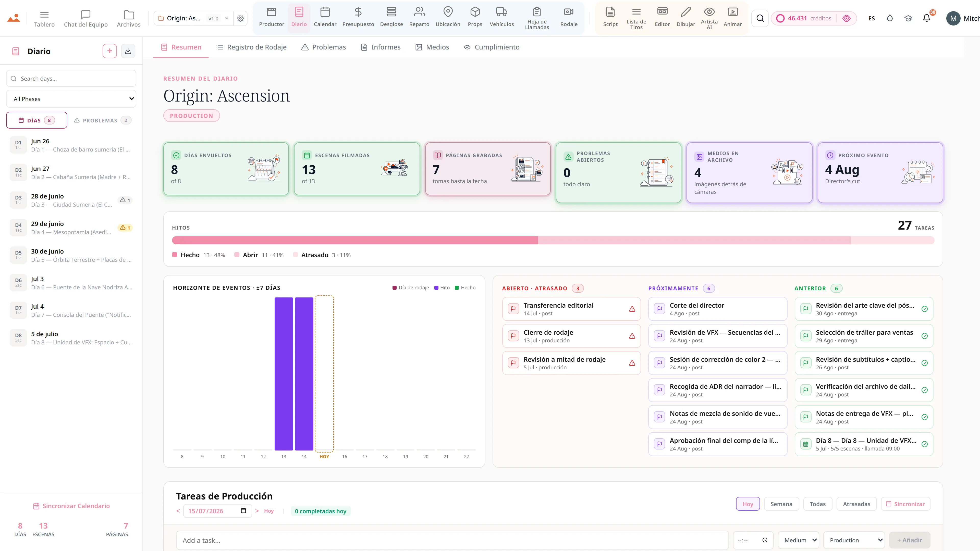Click the Sincronizar Calendario link

coord(71,506)
